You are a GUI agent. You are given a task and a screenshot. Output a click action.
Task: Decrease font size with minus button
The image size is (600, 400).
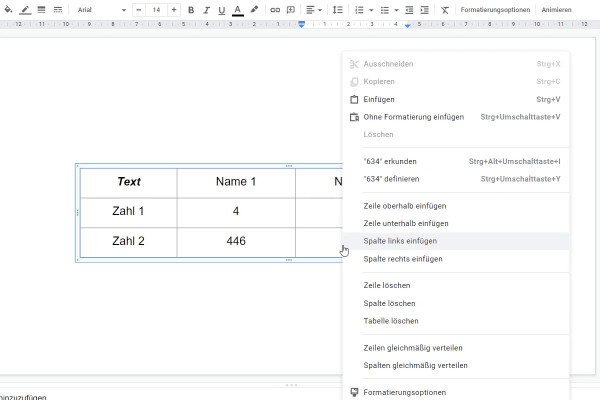click(139, 10)
